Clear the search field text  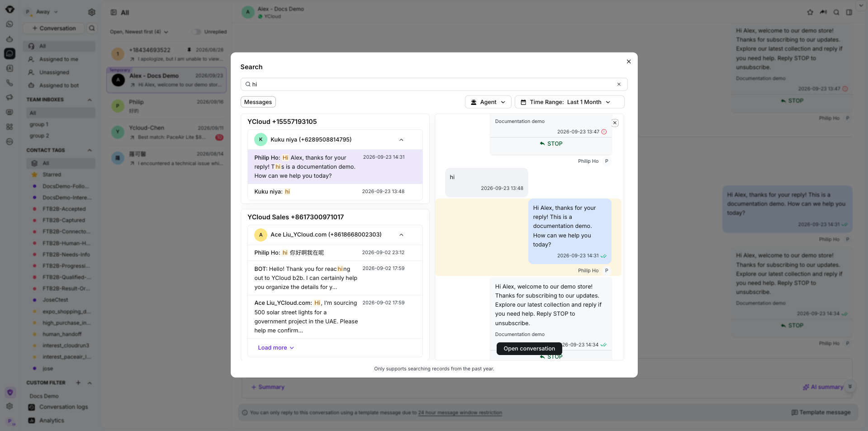[x=619, y=84]
